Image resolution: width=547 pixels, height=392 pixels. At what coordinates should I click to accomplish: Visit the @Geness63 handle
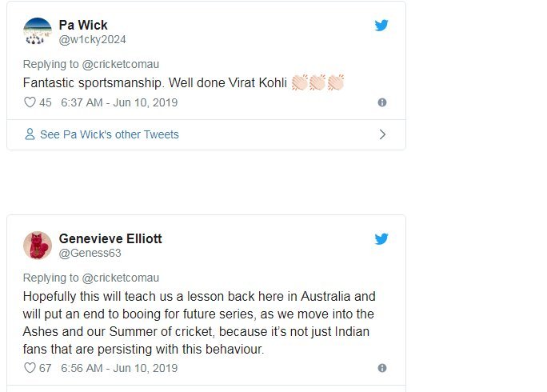point(90,253)
